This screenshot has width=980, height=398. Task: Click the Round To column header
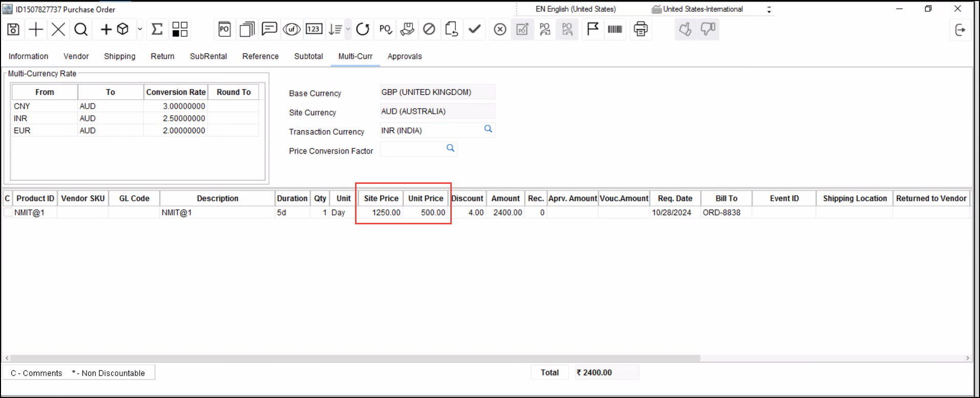[234, 92]
